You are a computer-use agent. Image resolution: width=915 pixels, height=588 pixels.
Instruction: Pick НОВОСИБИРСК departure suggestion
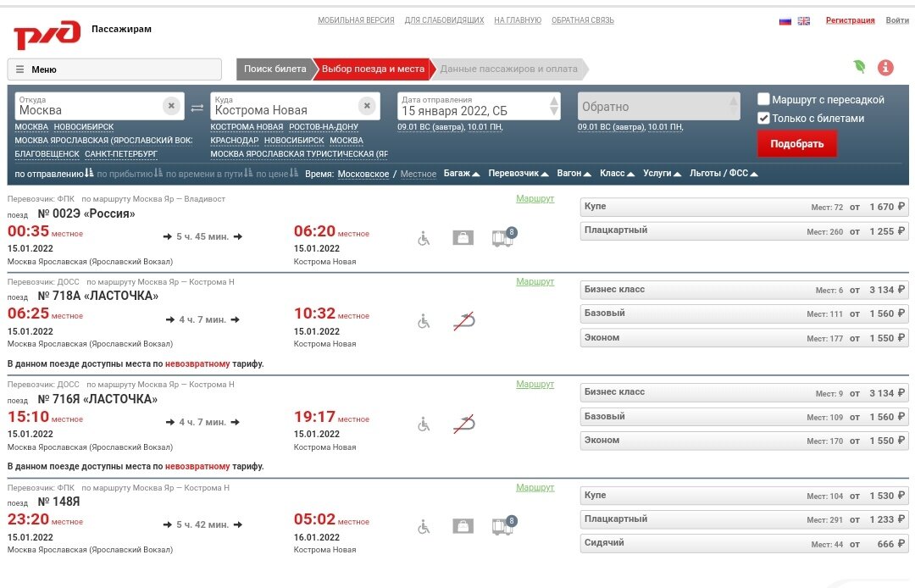[x=83, y=126]
